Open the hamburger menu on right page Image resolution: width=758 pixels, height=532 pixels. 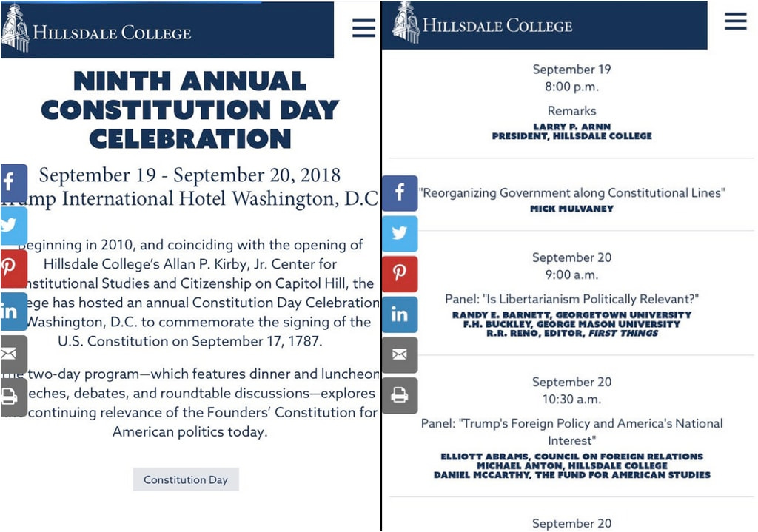pyautogui.click(x=735, y=21)
